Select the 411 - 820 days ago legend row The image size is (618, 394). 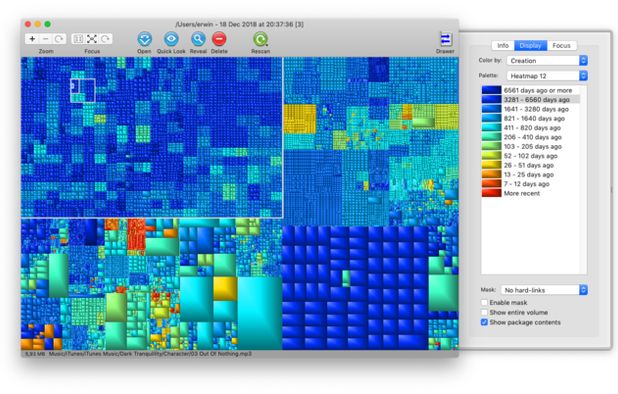(x=531, y=128)
